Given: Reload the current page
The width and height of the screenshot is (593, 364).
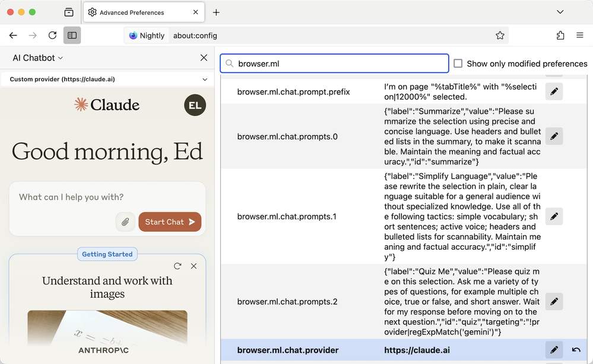Looking at the screenshot, I should (x=53, y=36).
